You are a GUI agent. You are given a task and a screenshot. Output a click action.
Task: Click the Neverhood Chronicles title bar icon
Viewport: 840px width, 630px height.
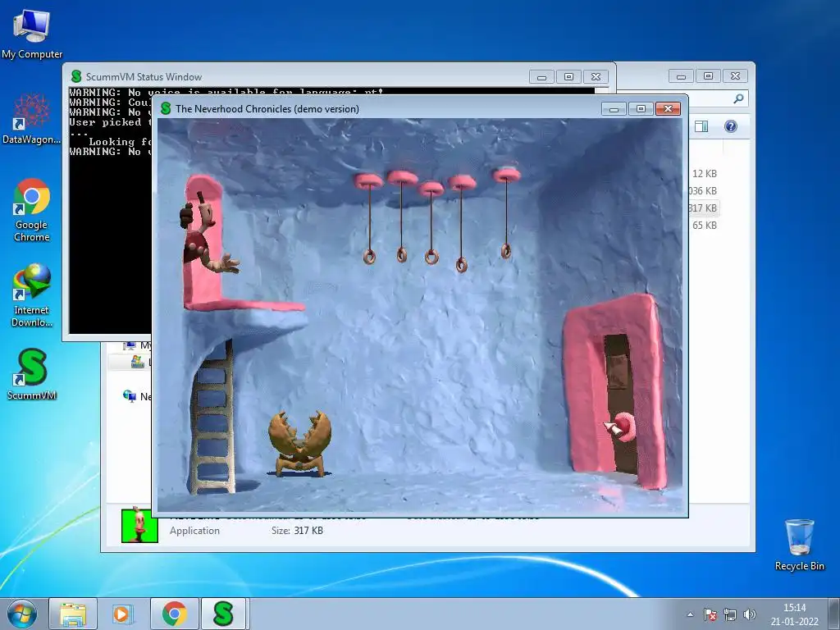point(166,109)
